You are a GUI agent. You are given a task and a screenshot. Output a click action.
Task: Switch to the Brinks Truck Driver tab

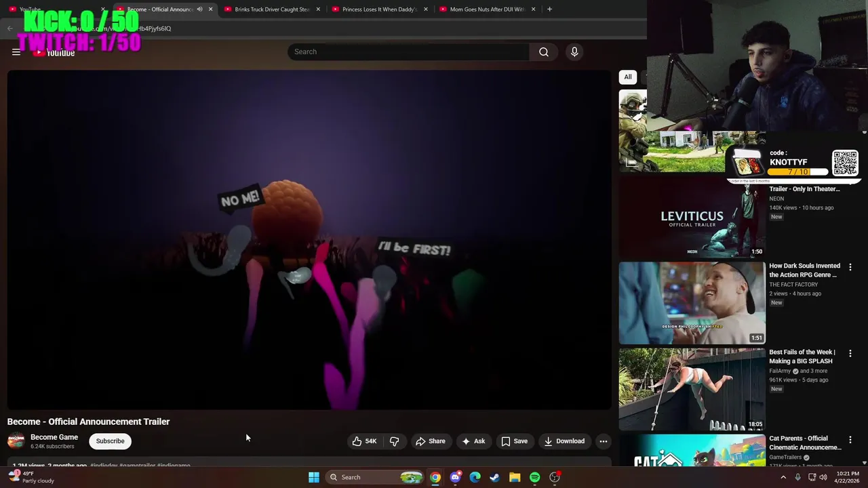[x=268, y=9]
